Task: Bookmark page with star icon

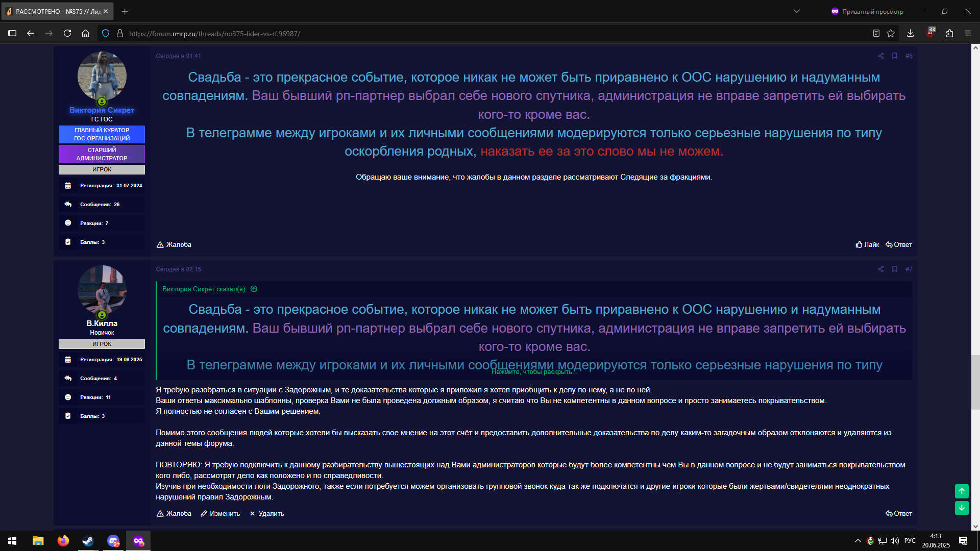Action: coord(891,34)
